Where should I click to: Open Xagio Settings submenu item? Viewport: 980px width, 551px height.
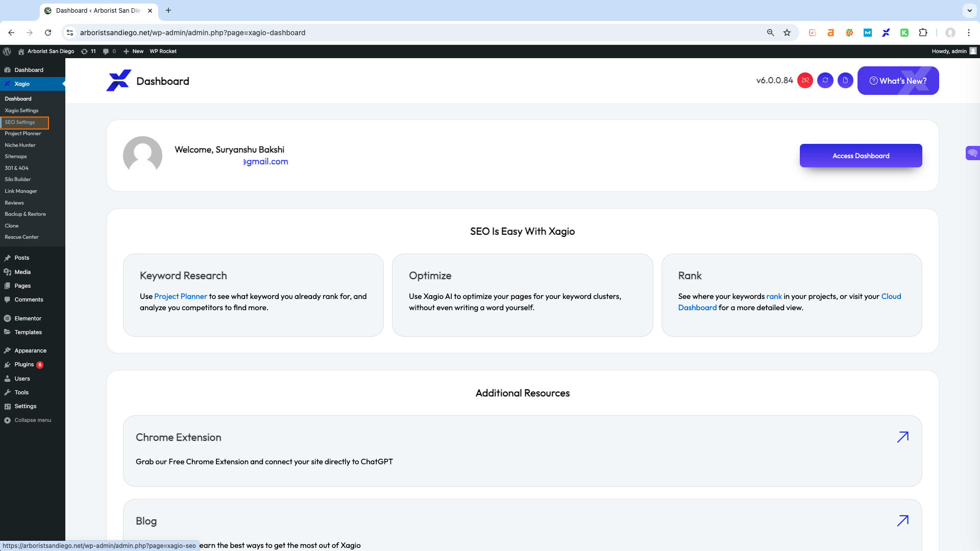(21, 110)
